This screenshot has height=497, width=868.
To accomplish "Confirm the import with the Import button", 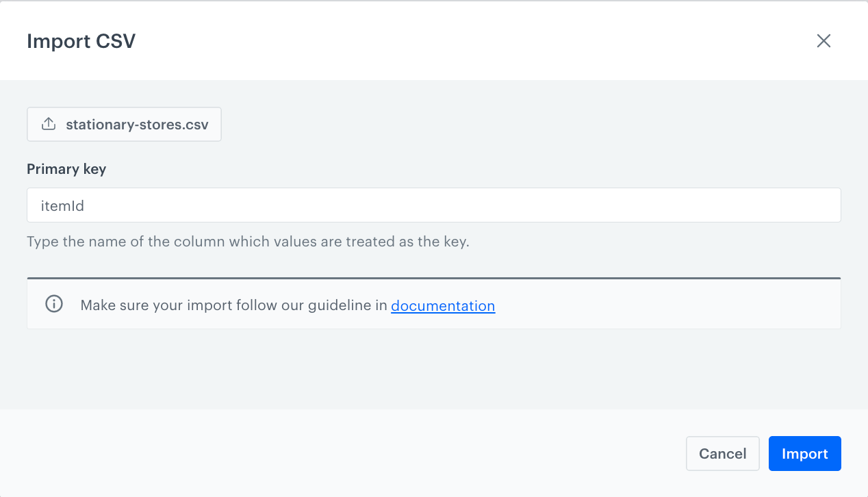I will pyautogui.click(x=804, y=453).
